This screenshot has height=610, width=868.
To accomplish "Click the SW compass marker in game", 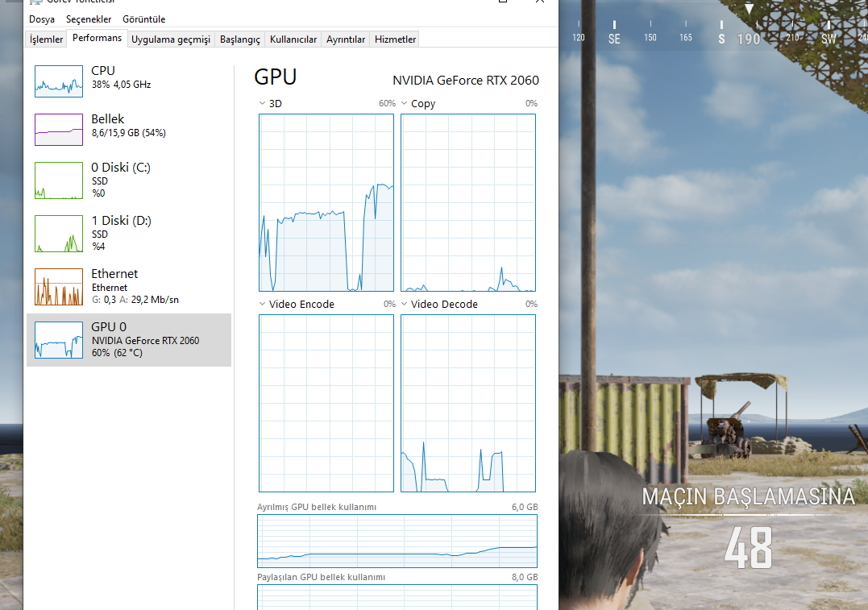I will (x=829, y=39).
